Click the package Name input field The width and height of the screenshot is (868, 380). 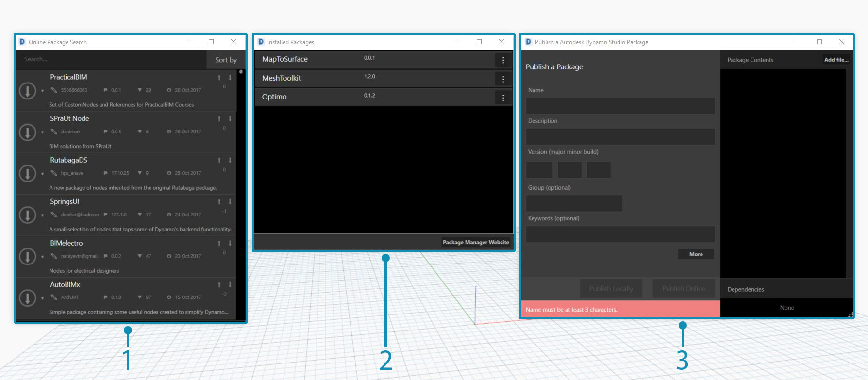tap(620, 106)
